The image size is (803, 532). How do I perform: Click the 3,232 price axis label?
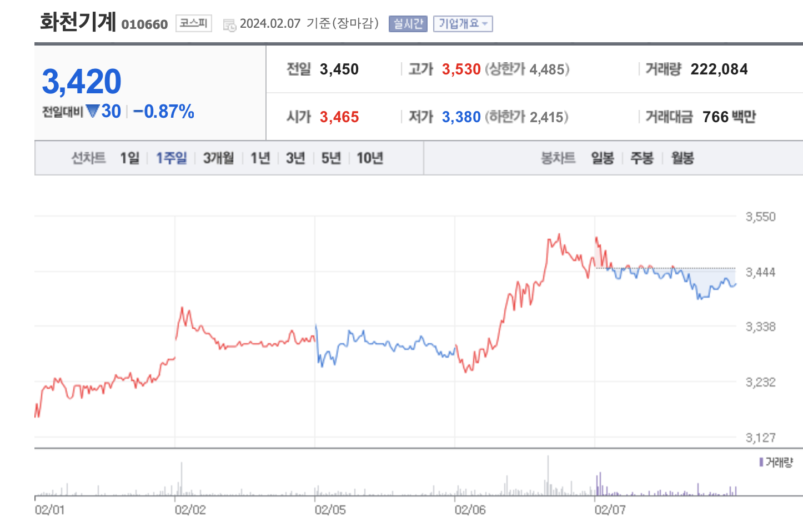pyautogui.click(x=760, y=382)
